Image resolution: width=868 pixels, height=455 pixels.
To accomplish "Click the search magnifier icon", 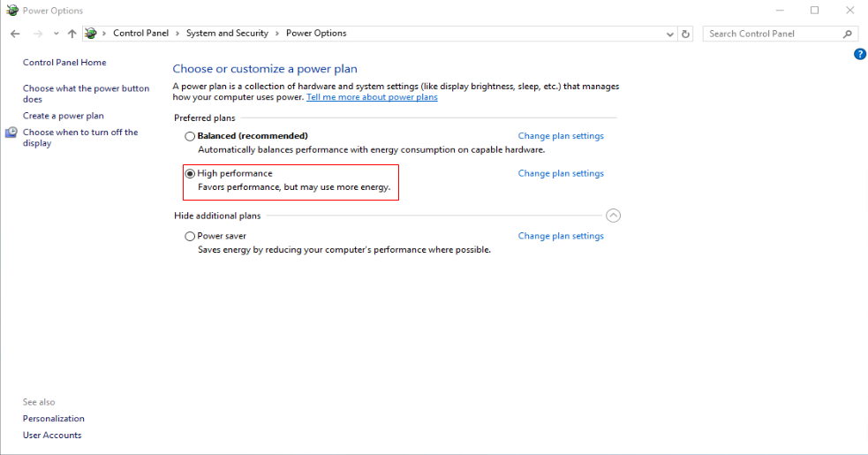I will point(848,34).
